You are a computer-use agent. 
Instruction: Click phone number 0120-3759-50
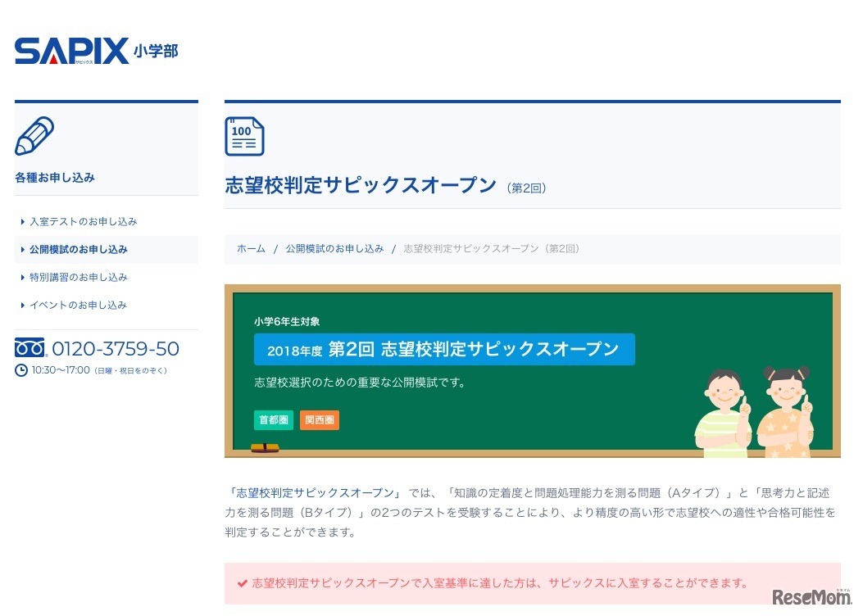point(116,349)
